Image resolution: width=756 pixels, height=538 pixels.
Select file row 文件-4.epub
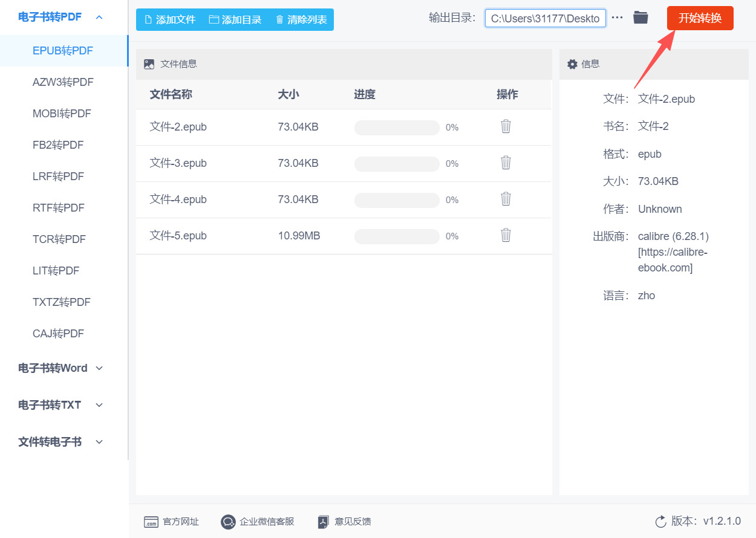pyautogui.click(x=344, y=200)
